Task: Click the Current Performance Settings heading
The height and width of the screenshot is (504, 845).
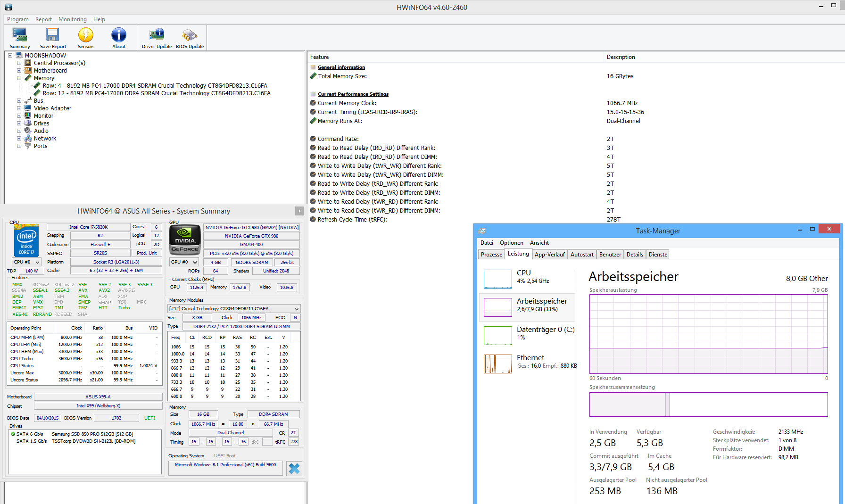Action: coord(353,94)
